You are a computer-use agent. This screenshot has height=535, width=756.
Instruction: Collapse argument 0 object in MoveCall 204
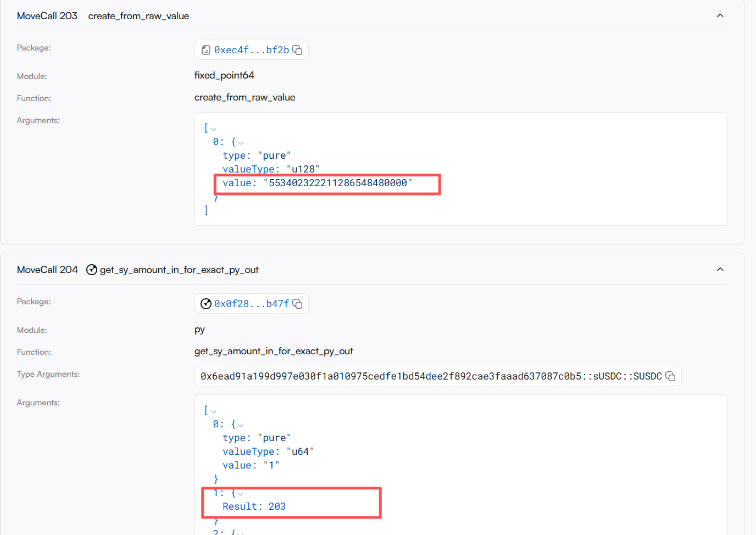point(240,425)
